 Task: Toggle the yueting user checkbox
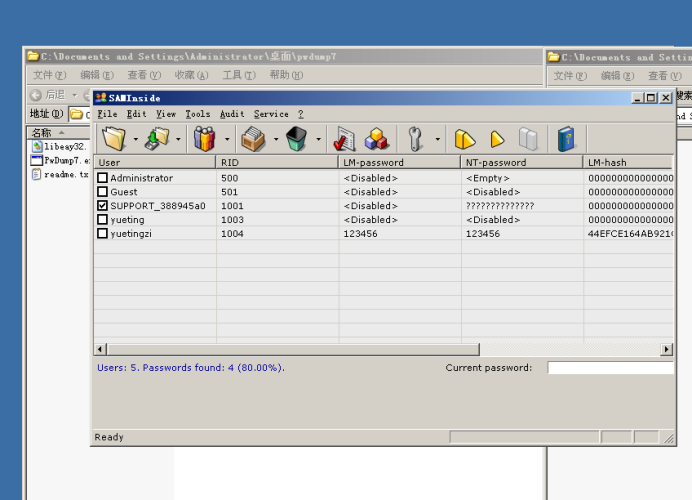tap(102, 219)
